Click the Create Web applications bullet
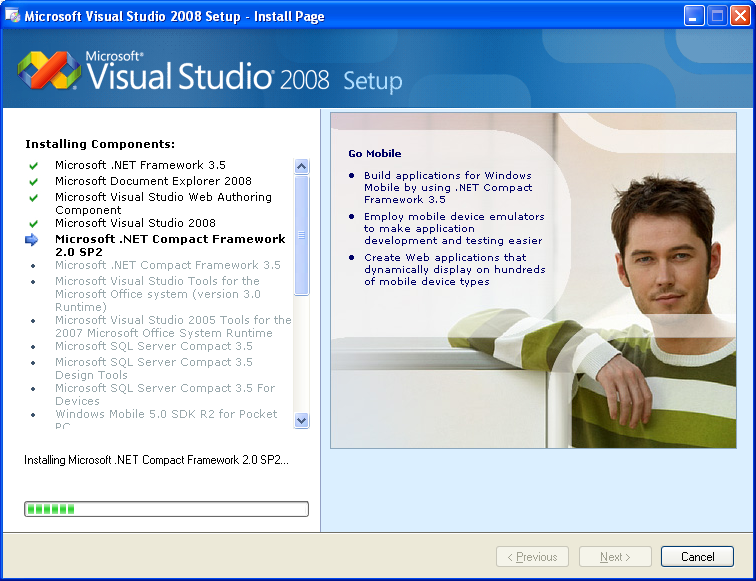756x581 pixels. pyautogui.click(x=455, y=269)
